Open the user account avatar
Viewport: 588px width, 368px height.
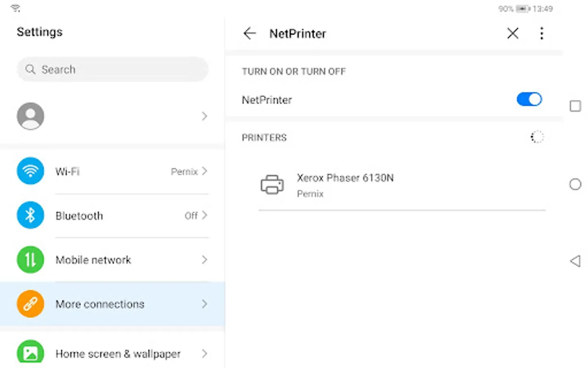pos(30,116)
